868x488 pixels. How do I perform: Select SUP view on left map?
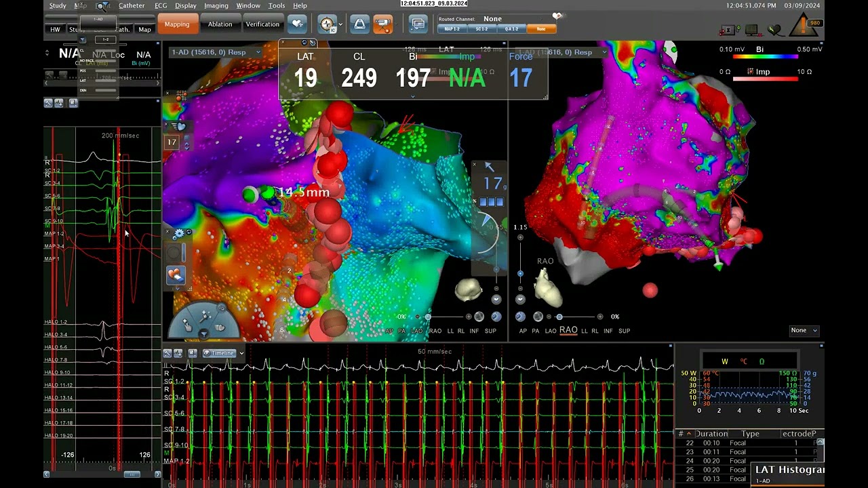(490, 331)
